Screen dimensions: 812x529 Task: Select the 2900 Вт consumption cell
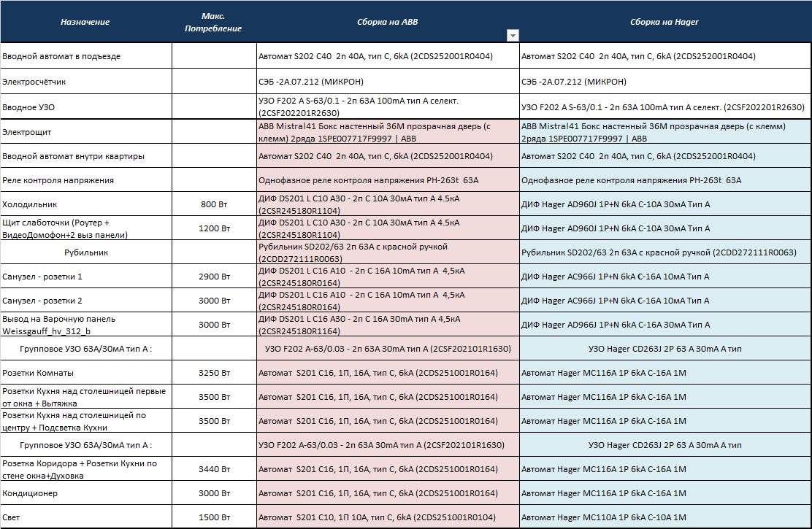coord(214,277)
